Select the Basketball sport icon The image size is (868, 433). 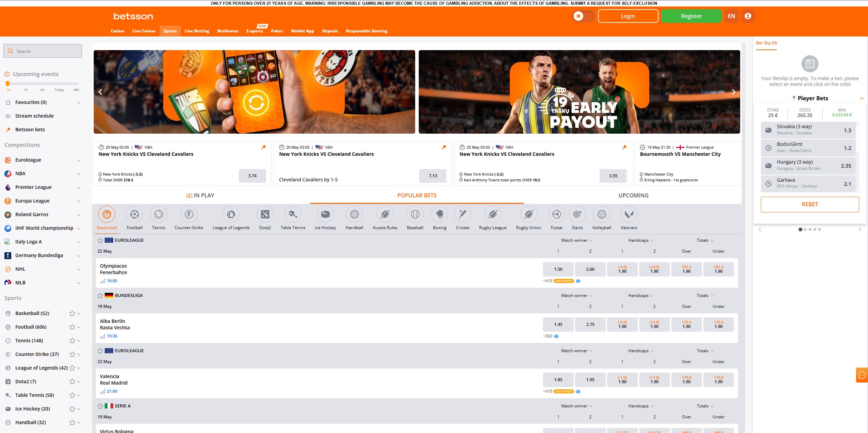pyautogui.click(x=107, y=214)
